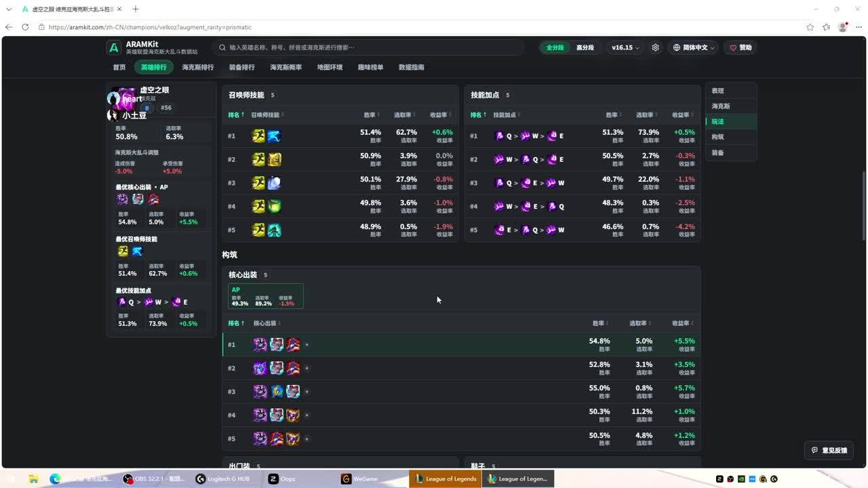
Task: Bookmark this page with the star icon
Action: (x=810, y=27)
